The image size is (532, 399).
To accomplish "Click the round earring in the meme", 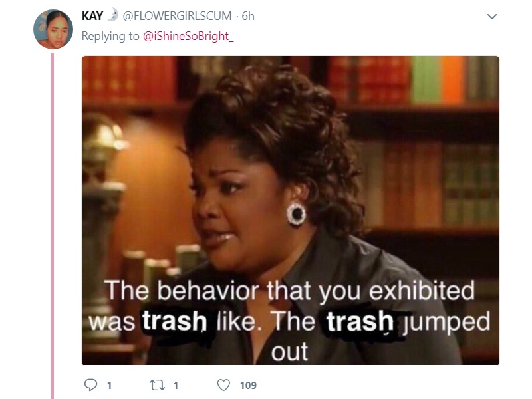I will [296, 213].
